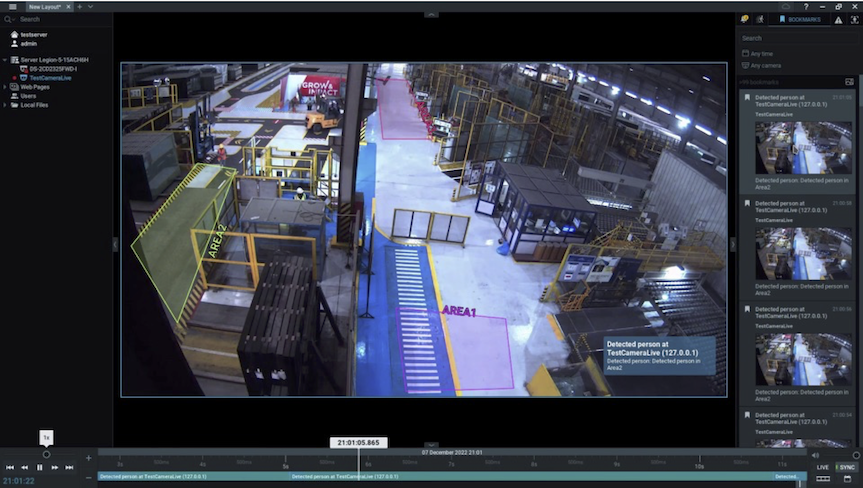Fast forward playback with double-right arrows
This screenshot has height=488, width=863.
point(54,467)
